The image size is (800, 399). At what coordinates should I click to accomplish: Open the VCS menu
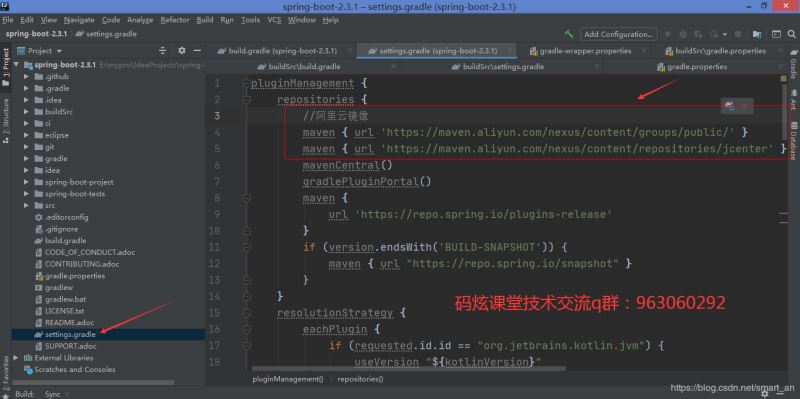[x=274, y=20]
